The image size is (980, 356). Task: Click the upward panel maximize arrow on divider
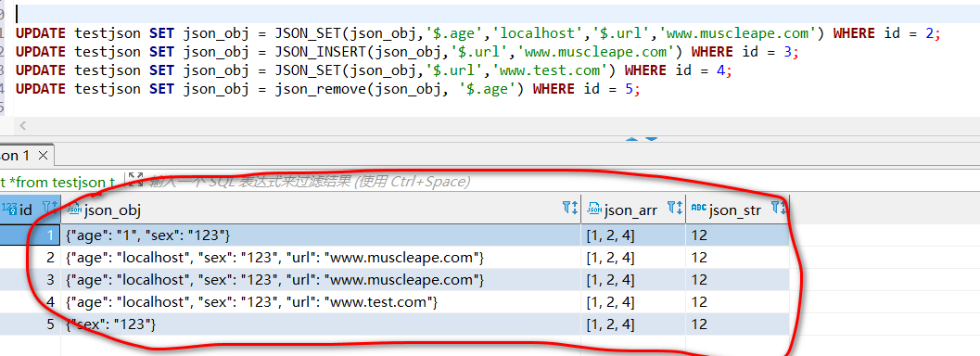pos(632,139)
